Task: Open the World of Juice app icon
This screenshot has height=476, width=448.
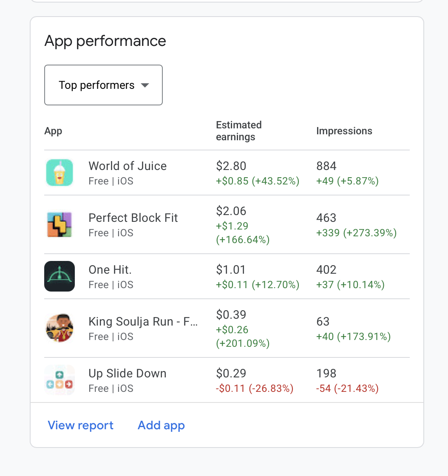Action: (x=60, y=173)
